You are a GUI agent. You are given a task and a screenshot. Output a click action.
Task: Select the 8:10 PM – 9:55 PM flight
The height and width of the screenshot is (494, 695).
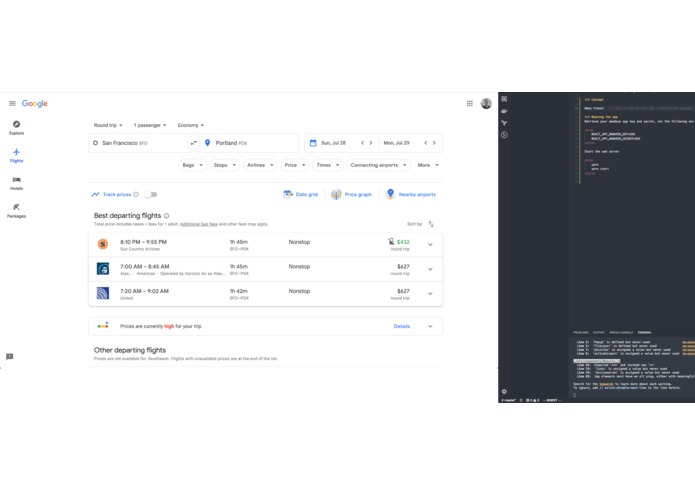266,245
